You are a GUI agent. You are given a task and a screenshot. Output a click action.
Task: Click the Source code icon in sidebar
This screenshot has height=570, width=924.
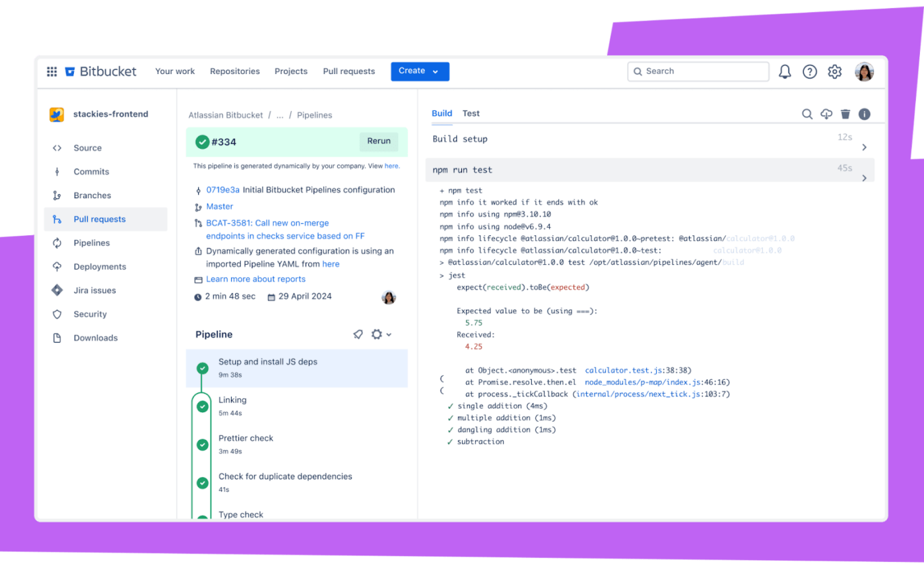pos(57,148)
